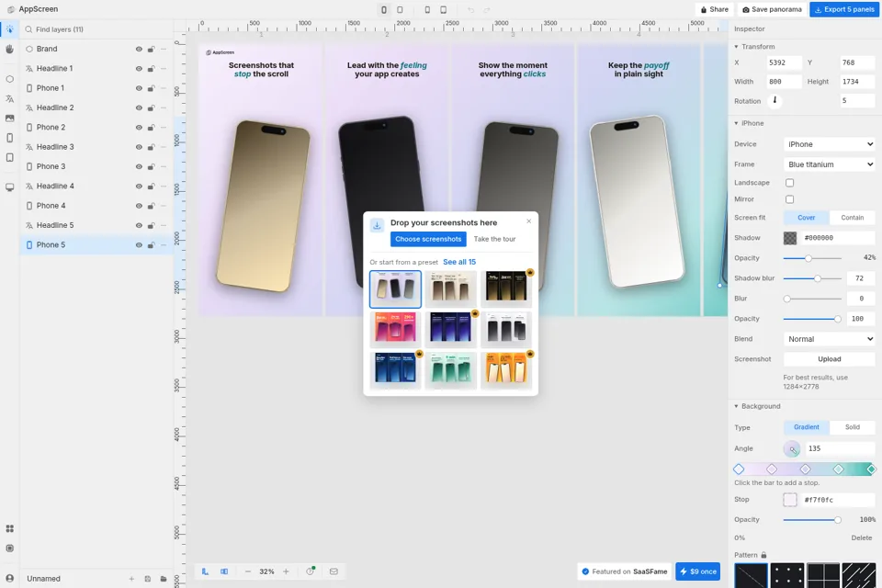Image resolution: width=882 pixels, height=588 pixels.
Task: Open the grid templates icon at bottom-left
Action: [x=9, y=529]
